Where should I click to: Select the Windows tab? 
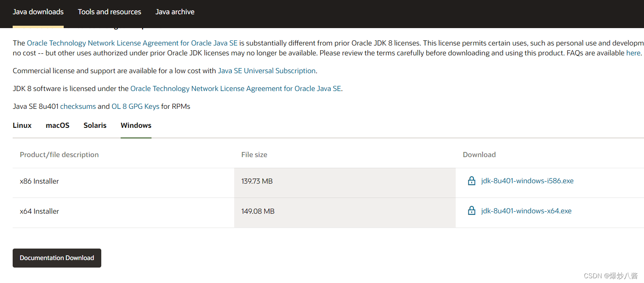click(x=136, y=125)
